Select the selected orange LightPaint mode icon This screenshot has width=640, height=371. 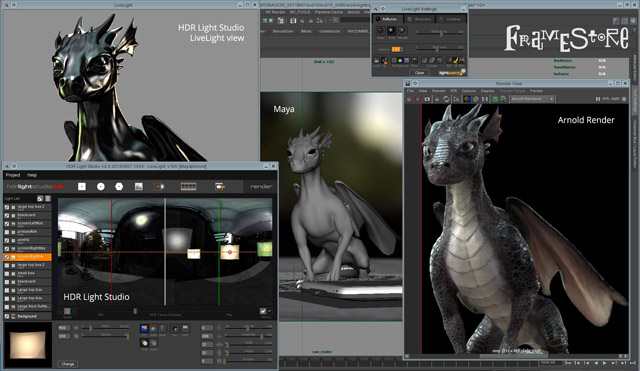point(456,61)
